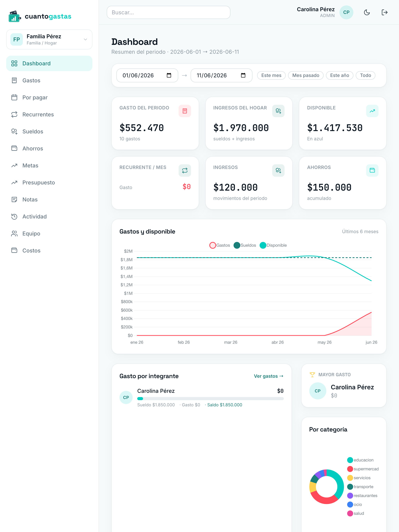This screenshot has height=532, width=399.
Task: Toggle salud category in donut legend
Action: tap(356, 513)
